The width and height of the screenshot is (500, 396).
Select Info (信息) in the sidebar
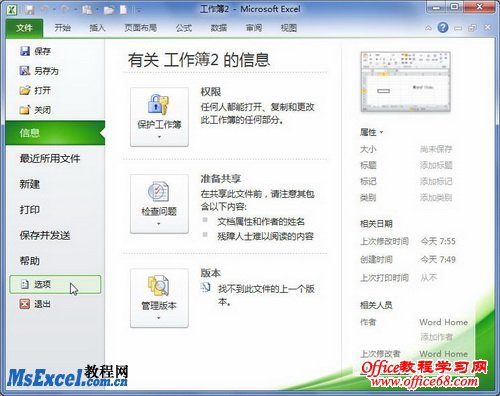click(x=55, y=133)
